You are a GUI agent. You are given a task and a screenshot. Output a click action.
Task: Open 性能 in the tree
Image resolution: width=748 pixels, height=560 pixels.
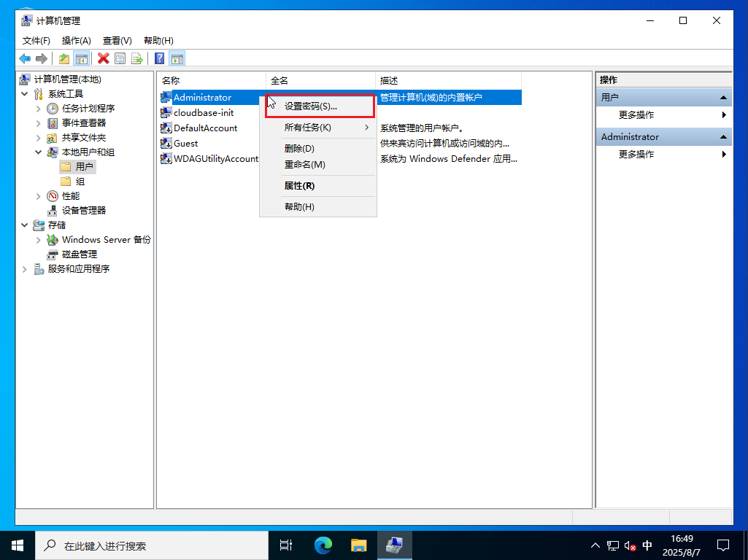[71, 196]
